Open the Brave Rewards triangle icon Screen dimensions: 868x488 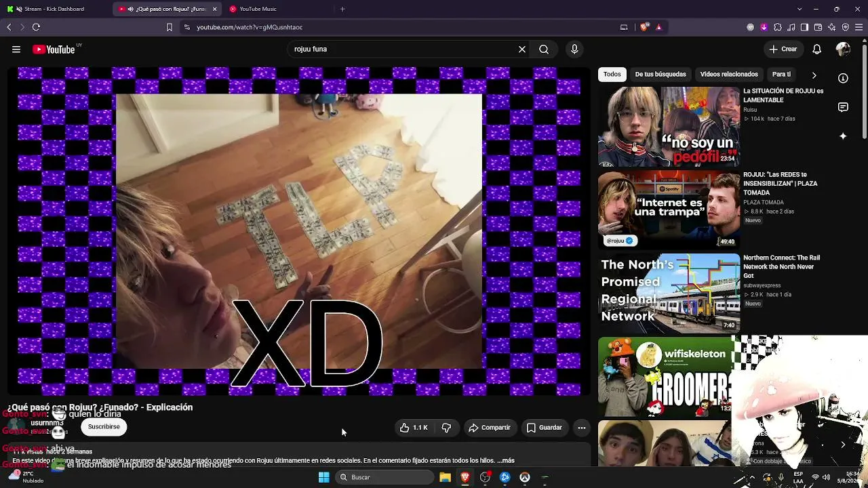click(658, 27)
